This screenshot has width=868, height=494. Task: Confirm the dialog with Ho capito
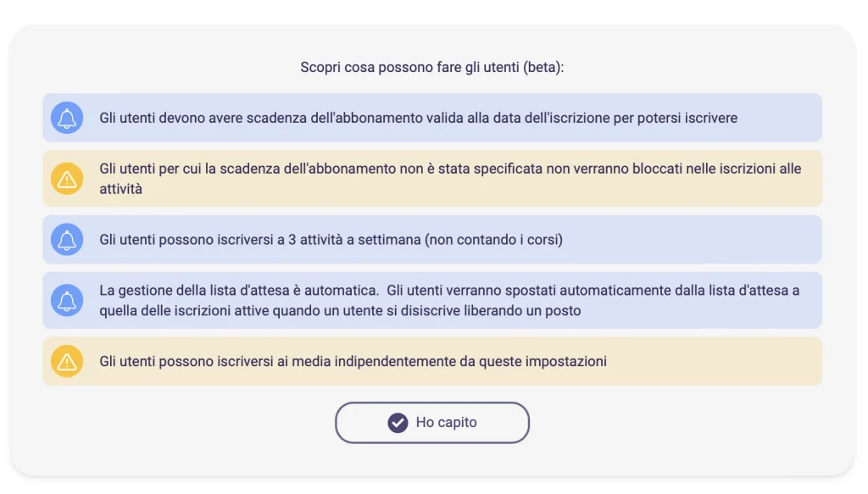(432, 423)
